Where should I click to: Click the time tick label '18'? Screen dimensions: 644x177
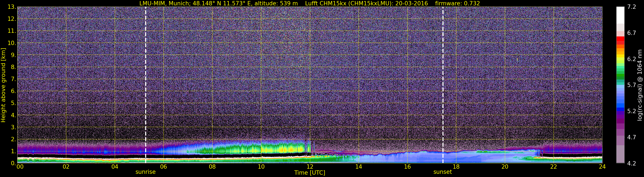click(x=456, y=167)
